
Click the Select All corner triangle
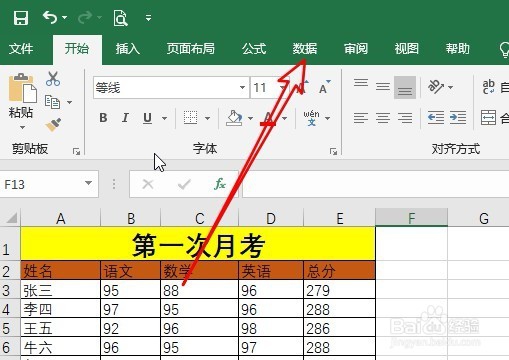pos(11,218)
